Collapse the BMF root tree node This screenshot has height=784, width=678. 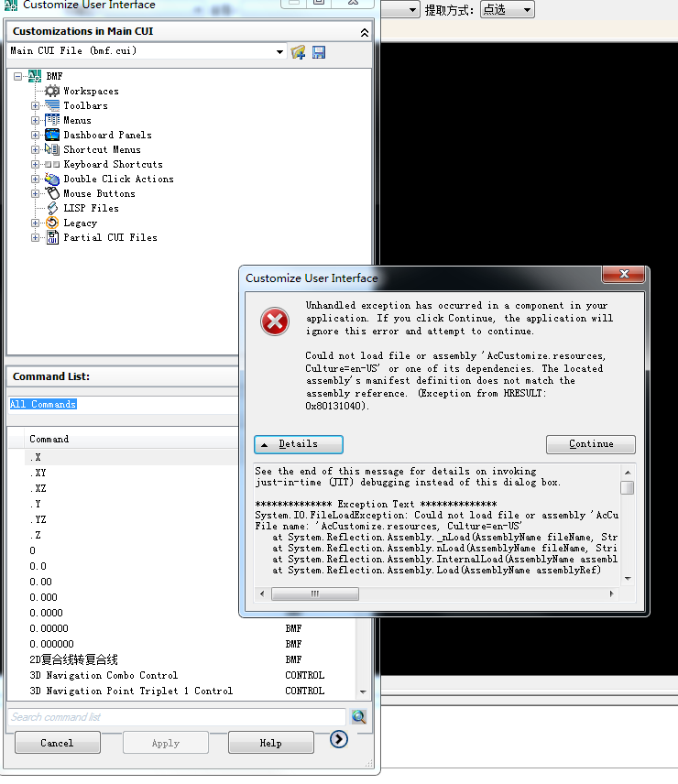pyautogui.click(x=18, y=76)
